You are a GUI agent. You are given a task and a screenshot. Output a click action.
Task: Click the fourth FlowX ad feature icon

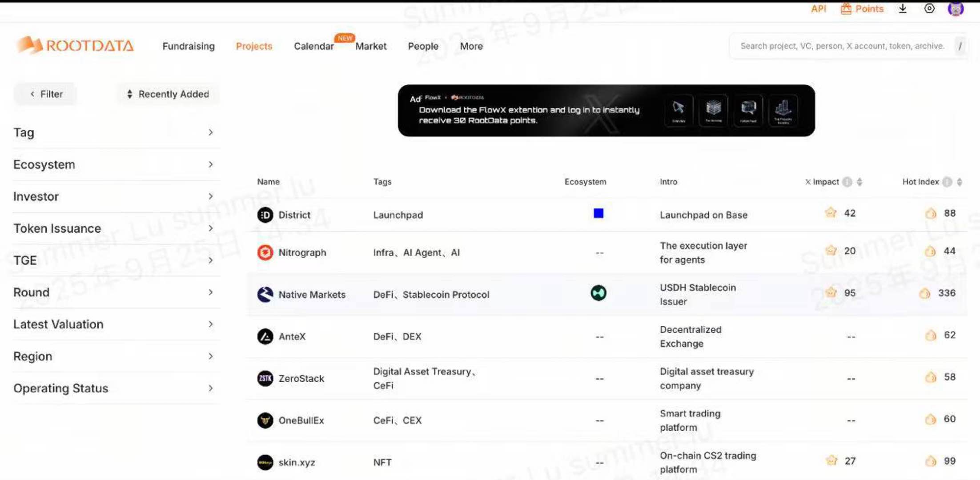pos(783,110)
